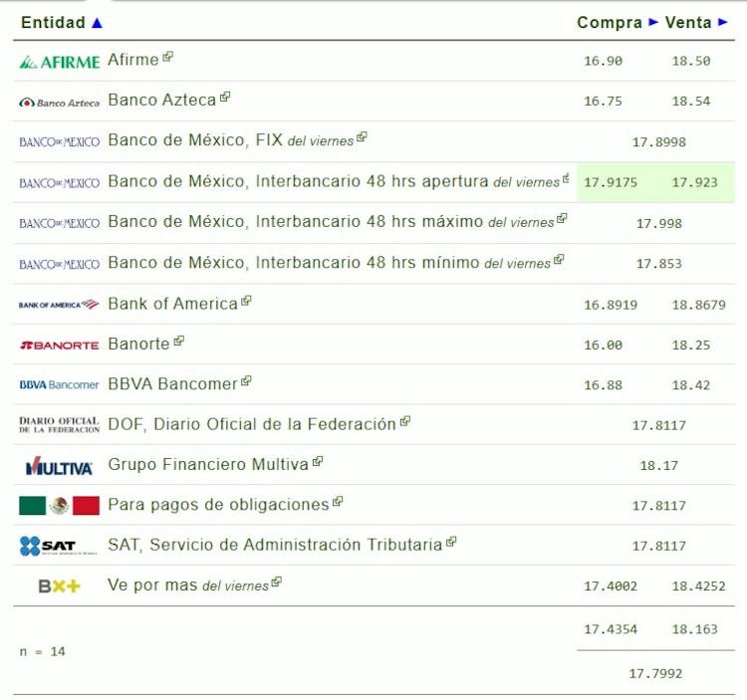747x700 pixels.
Task: Open the Bank of America link
Action: 172,304
